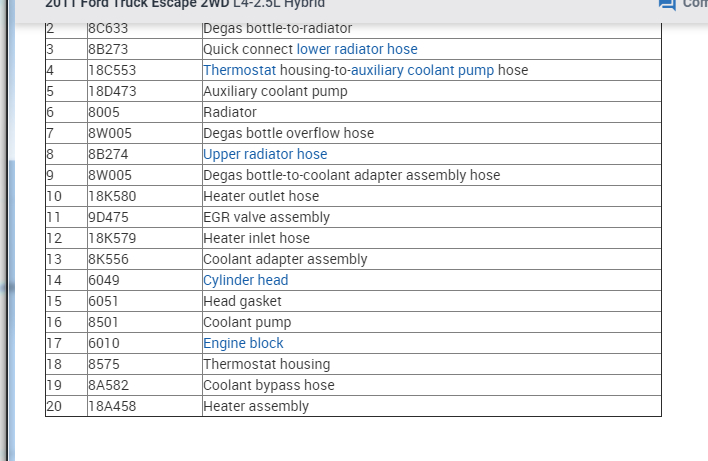Select the EGR valve assembly cell
708x461 pixels.
[x=266, y=217]
